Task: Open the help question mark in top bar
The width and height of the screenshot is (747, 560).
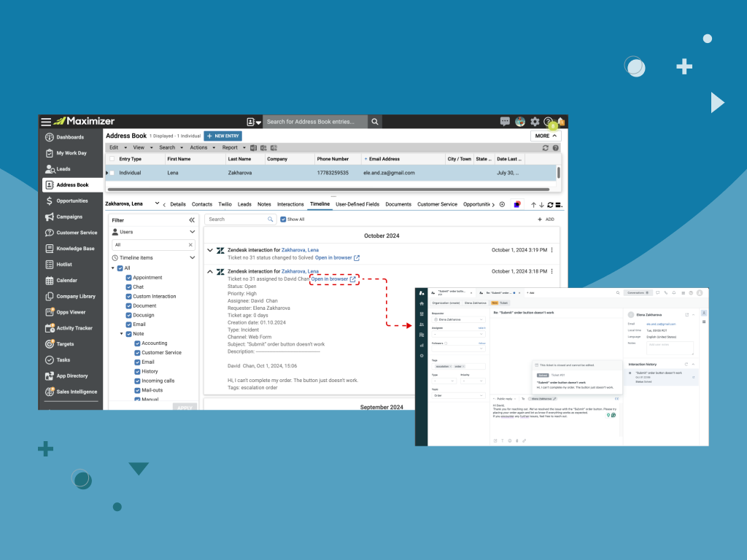Action: [548, 122]
